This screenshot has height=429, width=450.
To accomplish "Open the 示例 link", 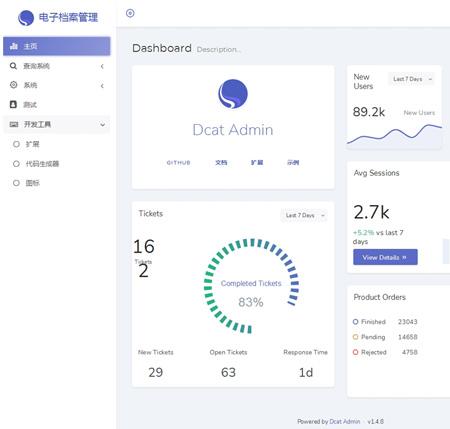I will 293,163.
